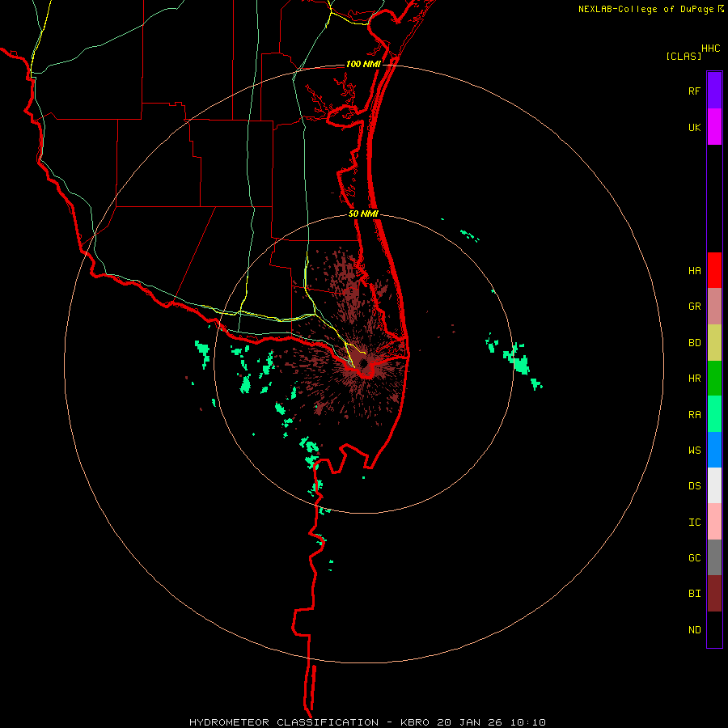Pick the RA light-green legend swatch
The image size is (728, 728).
[x=714, y=414]
